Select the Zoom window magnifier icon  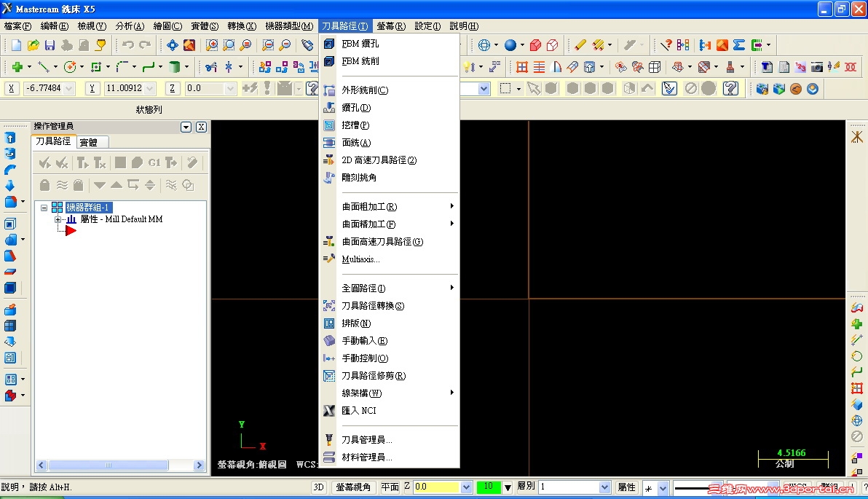[x=212, y=45]
